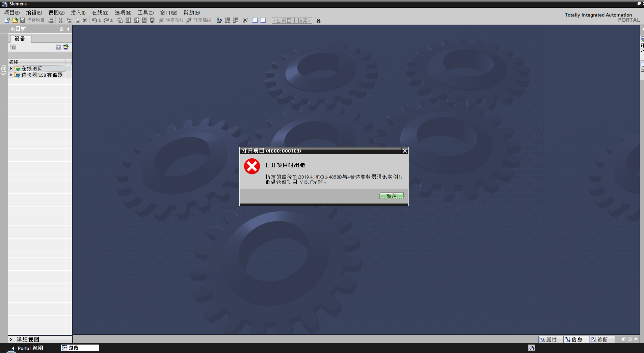Click the download to device icon
Viewport: 644px width, 353px height.
[128, 20]
